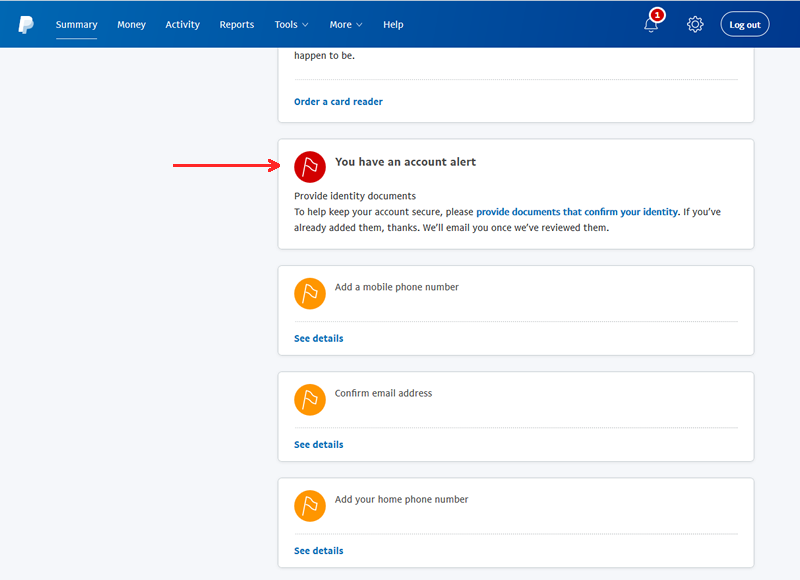Click the orange flag beside Add a mobile phone number
This screenshot has width=800, height=580.
point(310,293)
